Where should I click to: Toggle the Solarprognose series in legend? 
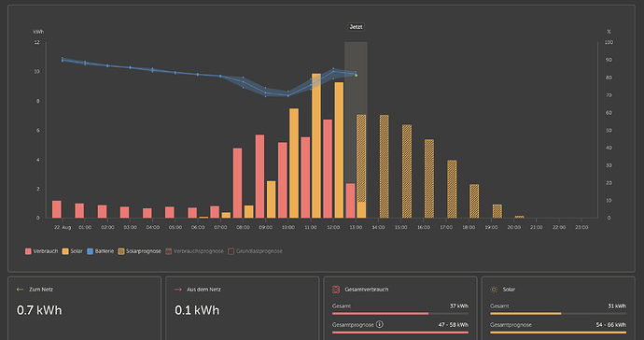pos(139,251)
